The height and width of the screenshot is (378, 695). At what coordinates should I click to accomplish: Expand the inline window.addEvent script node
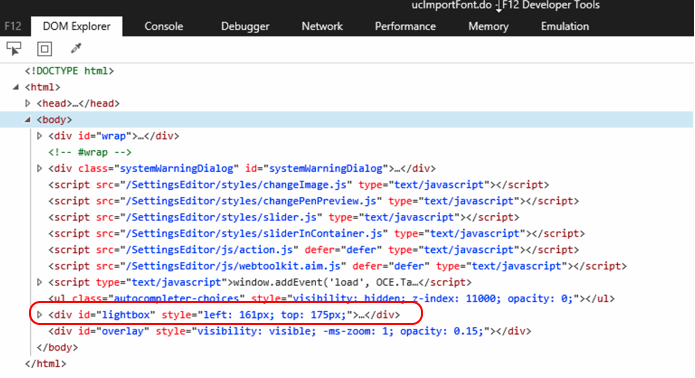[39, 282]
